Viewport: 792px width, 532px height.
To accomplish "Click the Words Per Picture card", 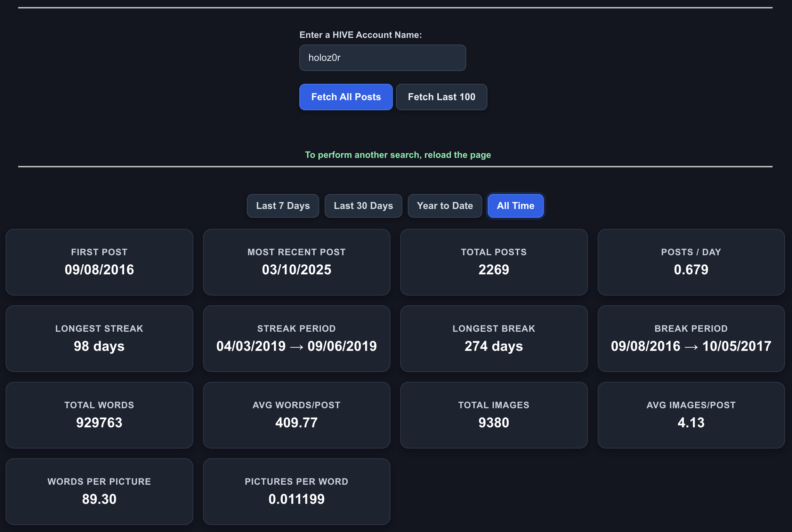I will pos(99,492).
